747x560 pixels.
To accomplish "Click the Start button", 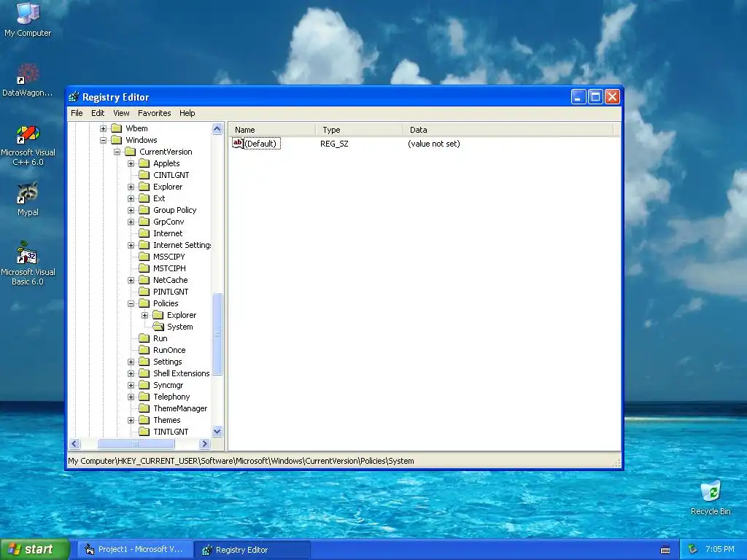I will click(35, 549).
